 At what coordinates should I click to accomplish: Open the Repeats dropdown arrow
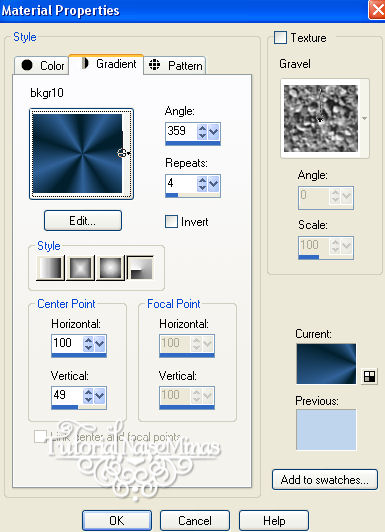[214, 184]
